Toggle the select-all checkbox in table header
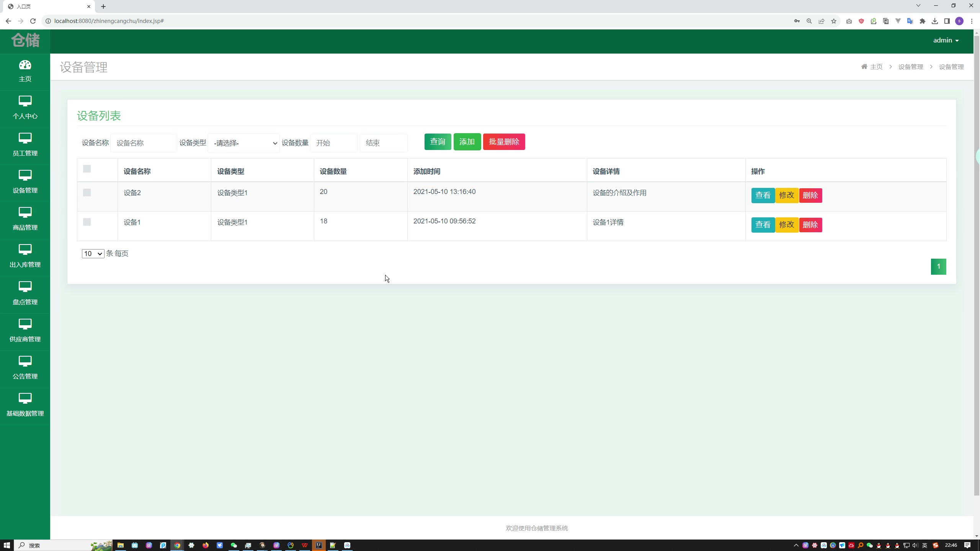The height and width of the screenshot is (551, 980). tap(87, 169)
